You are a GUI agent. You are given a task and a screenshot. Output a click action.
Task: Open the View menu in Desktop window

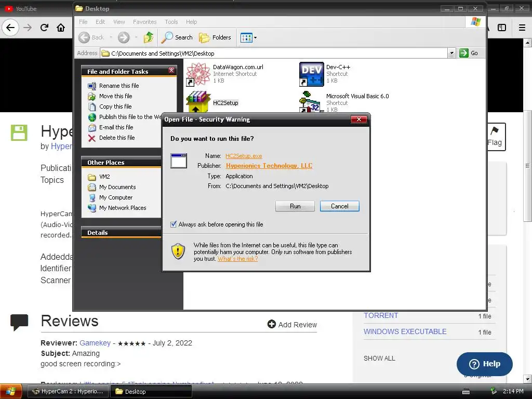pyautogui.click(x=119, y=22)
